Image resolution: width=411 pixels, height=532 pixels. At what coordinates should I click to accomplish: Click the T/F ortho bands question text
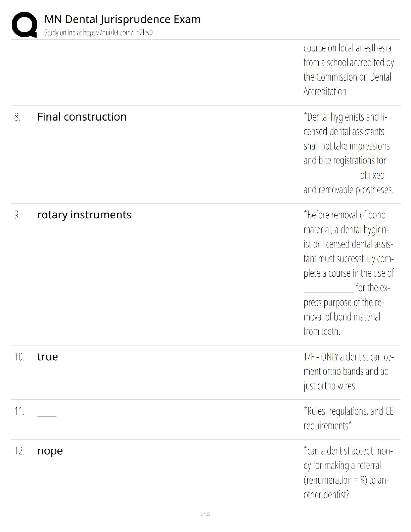tap(348, 371)
